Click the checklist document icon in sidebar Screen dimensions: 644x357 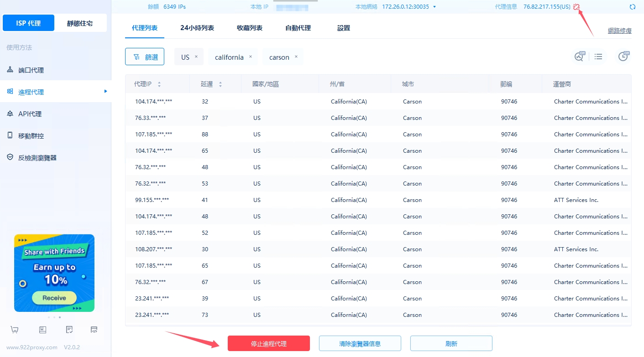(x=69, y=330)
